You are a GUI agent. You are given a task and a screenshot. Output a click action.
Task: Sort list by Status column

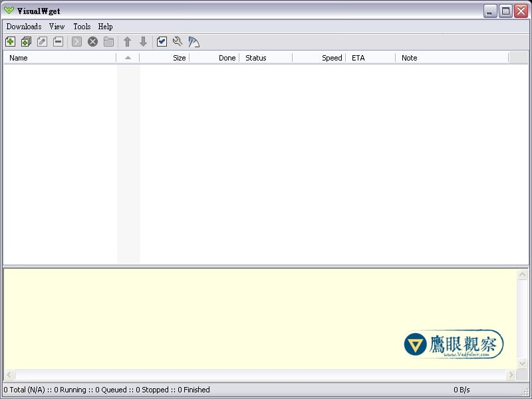coord(265,58)
